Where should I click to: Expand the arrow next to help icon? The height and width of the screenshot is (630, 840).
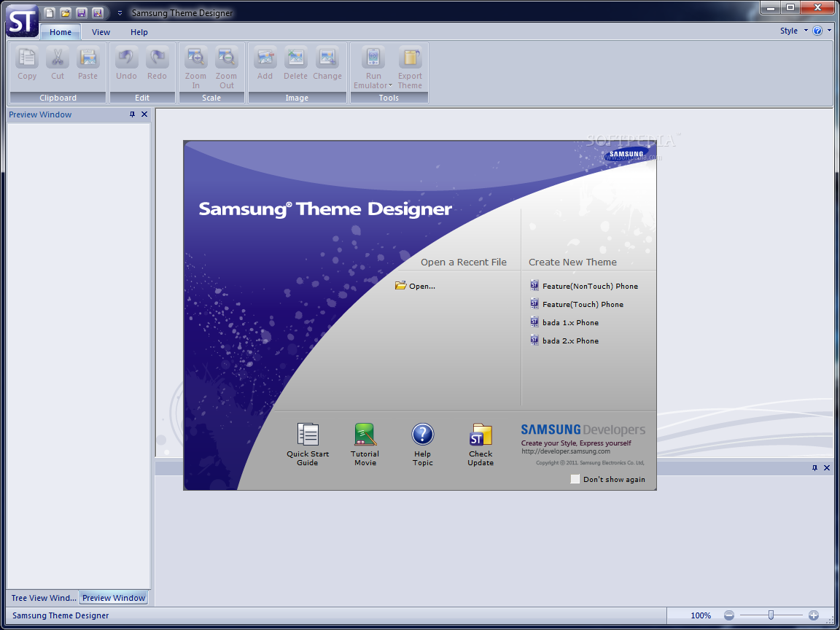(829, 31)
